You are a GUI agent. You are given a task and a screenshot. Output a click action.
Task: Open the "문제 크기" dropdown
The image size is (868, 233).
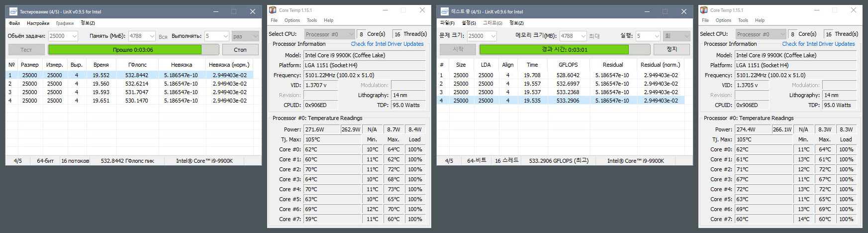[x=493, y=36]
